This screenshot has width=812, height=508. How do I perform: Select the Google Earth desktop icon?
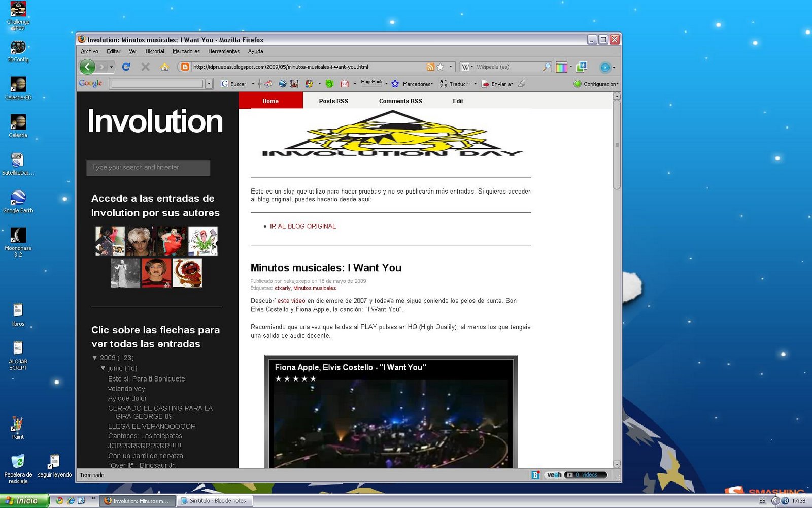click(x=18, y=202)
